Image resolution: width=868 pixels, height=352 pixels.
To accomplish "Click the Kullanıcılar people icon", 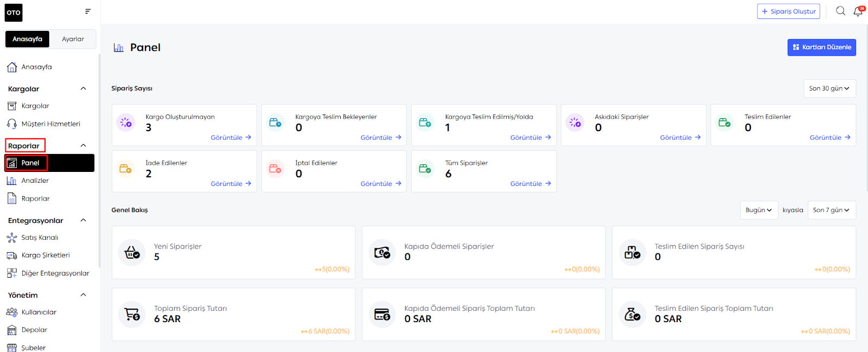I will click(12, 312).
